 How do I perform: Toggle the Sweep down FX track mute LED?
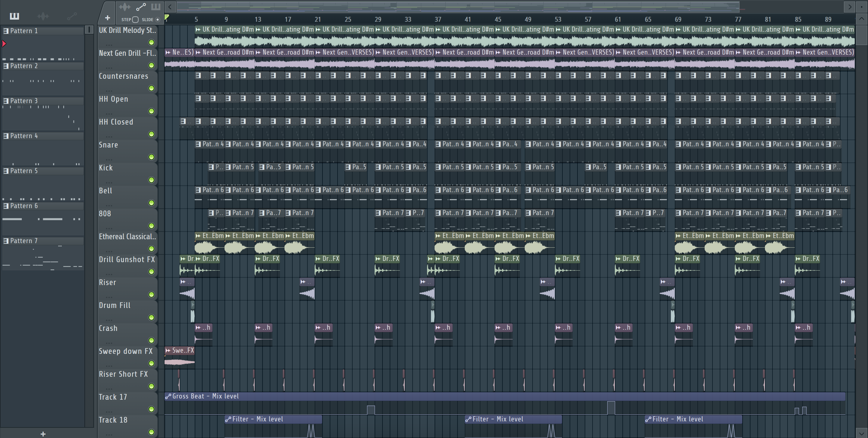[151, 363]
